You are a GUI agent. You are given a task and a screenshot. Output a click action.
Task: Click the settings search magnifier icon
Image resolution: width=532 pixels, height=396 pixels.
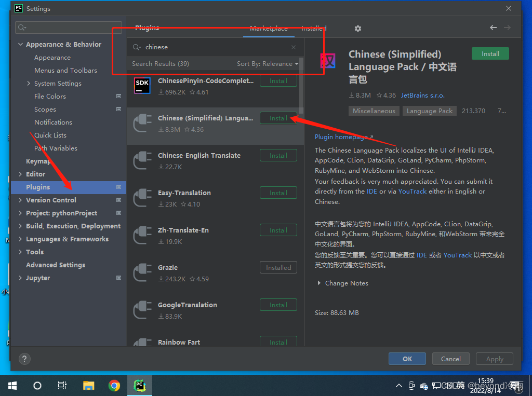pos(22,28)
